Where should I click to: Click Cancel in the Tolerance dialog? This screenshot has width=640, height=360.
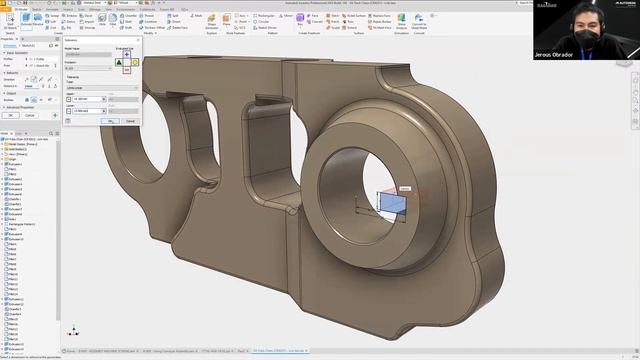(x=130, y=121)
